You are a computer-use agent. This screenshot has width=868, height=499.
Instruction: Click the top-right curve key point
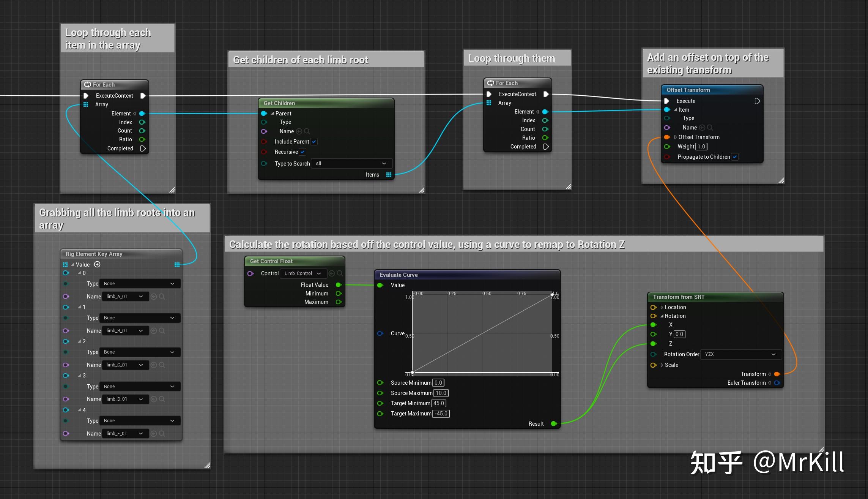[x=552, y=295]
